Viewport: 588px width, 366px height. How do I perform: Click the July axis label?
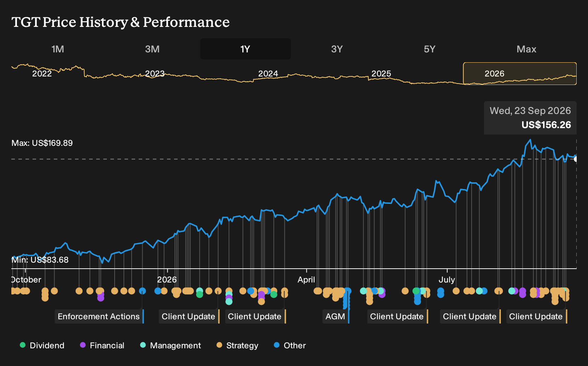(447, 280)
